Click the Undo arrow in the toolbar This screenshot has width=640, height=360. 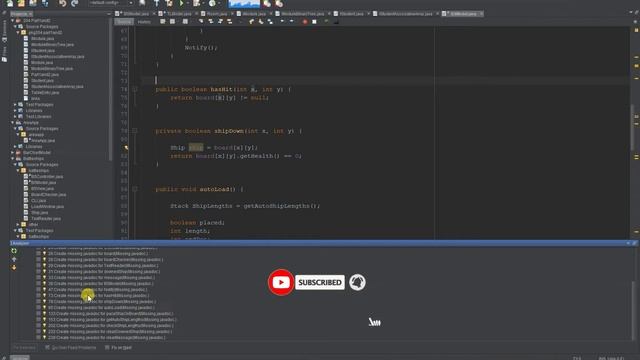click(62, 3)
